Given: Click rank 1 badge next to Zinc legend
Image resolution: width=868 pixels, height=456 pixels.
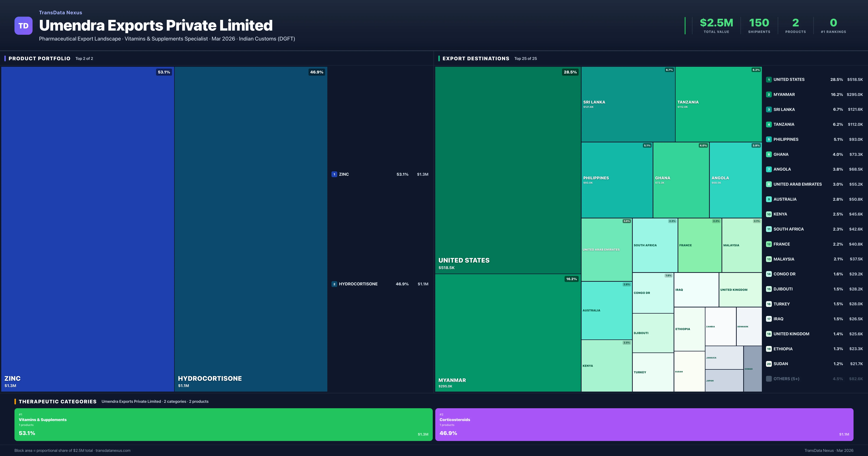Looking at the screenshot, I should click(334, 174).
